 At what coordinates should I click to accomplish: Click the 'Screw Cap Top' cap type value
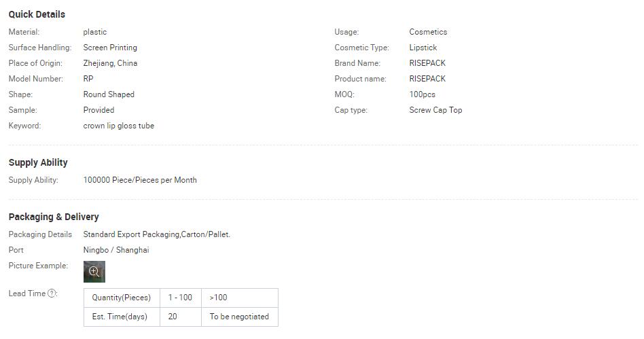tap(435, 110)
